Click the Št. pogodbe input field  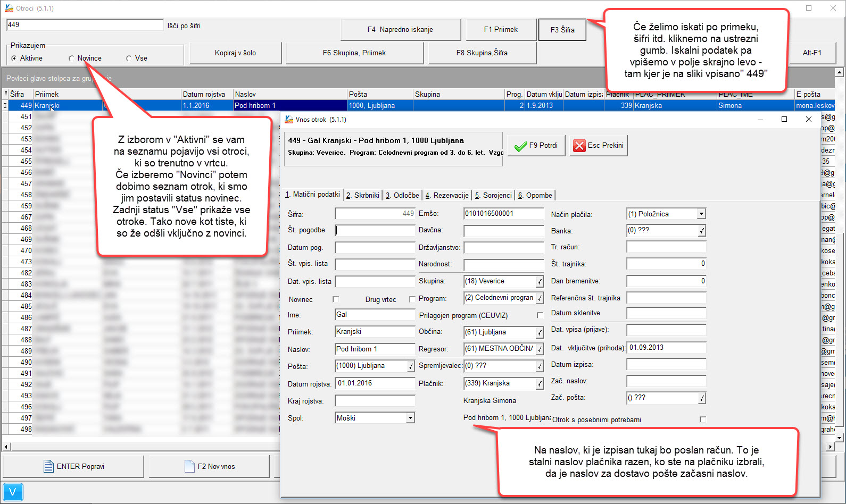click(375, 230)
